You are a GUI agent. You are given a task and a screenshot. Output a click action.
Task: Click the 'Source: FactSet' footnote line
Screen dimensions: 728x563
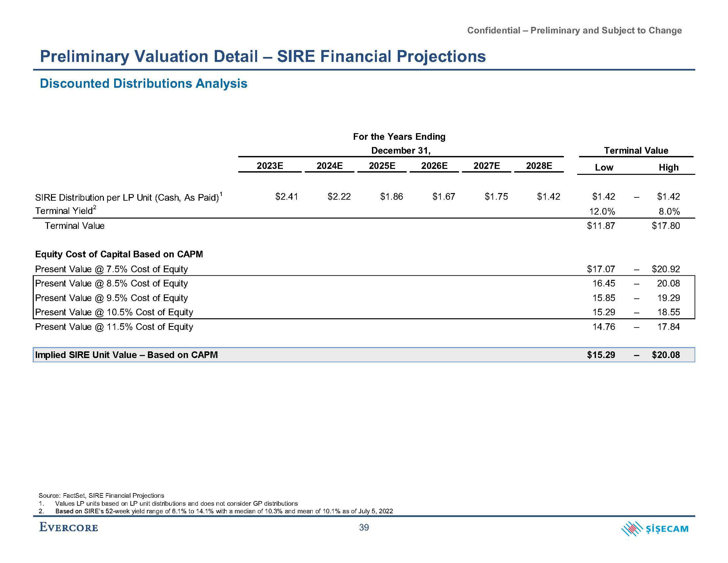pos(101,496)
